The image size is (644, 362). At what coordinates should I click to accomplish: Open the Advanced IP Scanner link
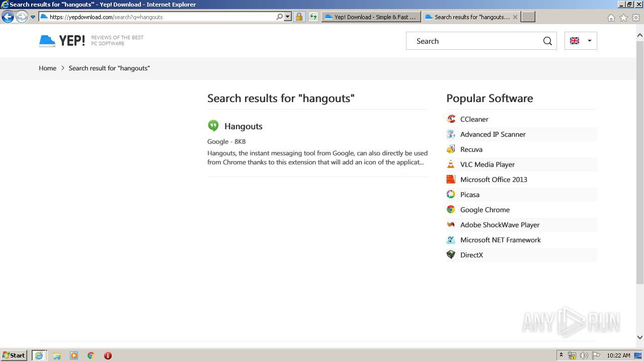(x=493, y=134)
